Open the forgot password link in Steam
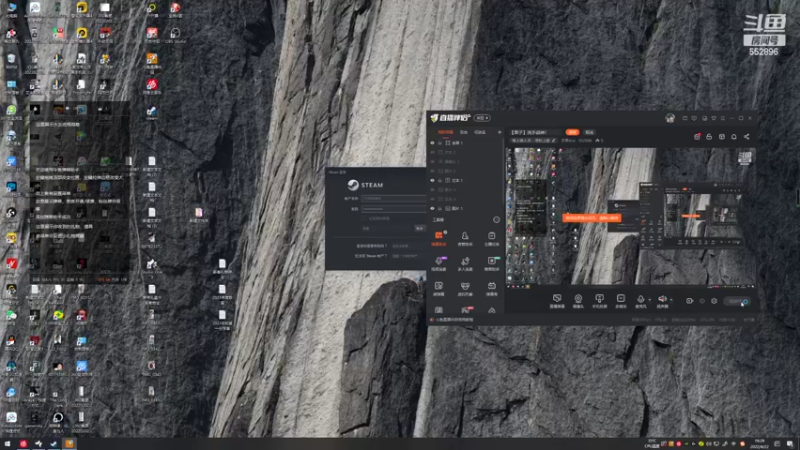Viewport: 800px width, 450px height. [x=402, y=246]
